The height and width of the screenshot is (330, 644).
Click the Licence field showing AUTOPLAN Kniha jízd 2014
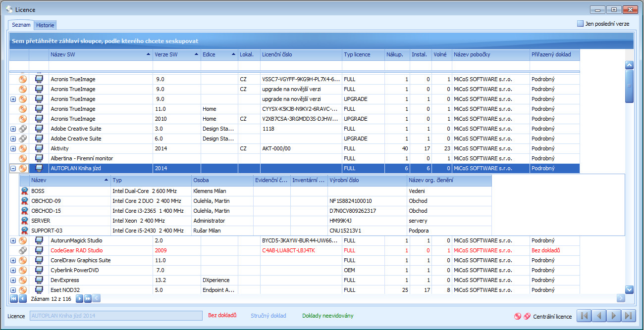pos(116,316)
